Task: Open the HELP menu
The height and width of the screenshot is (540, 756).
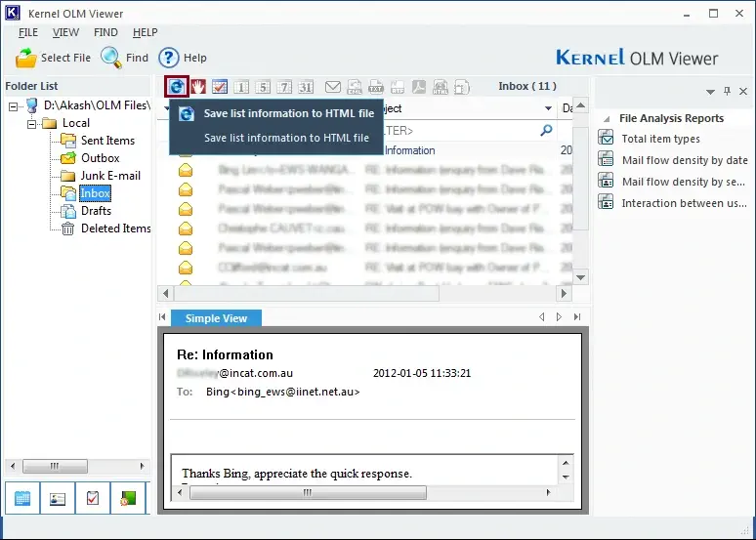Action: click(145, 32)
